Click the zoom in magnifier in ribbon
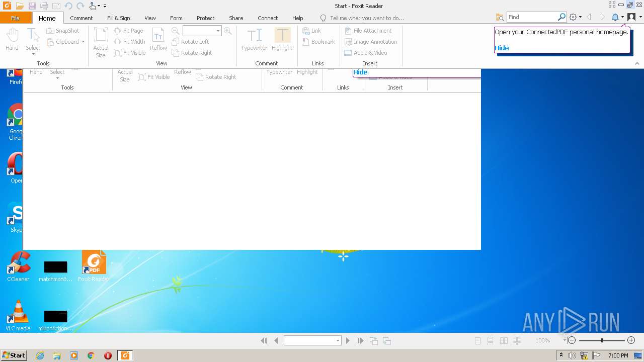This screenshot has width=644, height=362. 228,31
